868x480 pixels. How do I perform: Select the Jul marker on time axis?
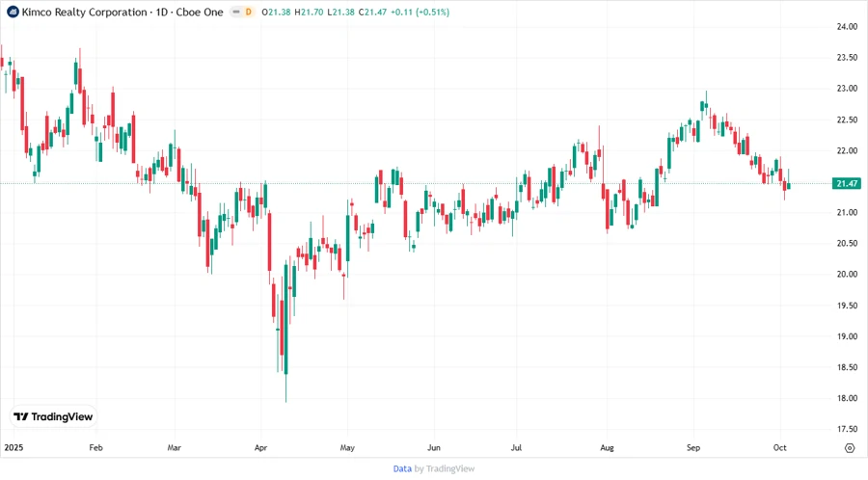click(520, 448)
